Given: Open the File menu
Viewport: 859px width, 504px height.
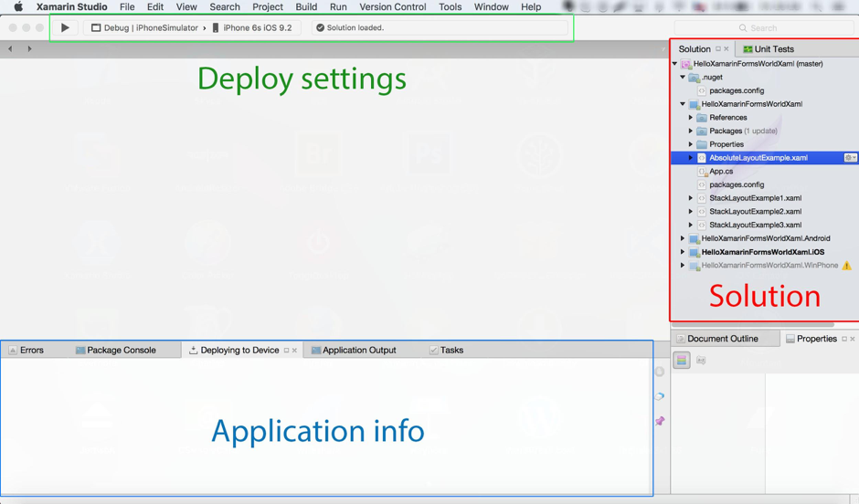Looking at the screenshot, I should click(x=127, y=6).
